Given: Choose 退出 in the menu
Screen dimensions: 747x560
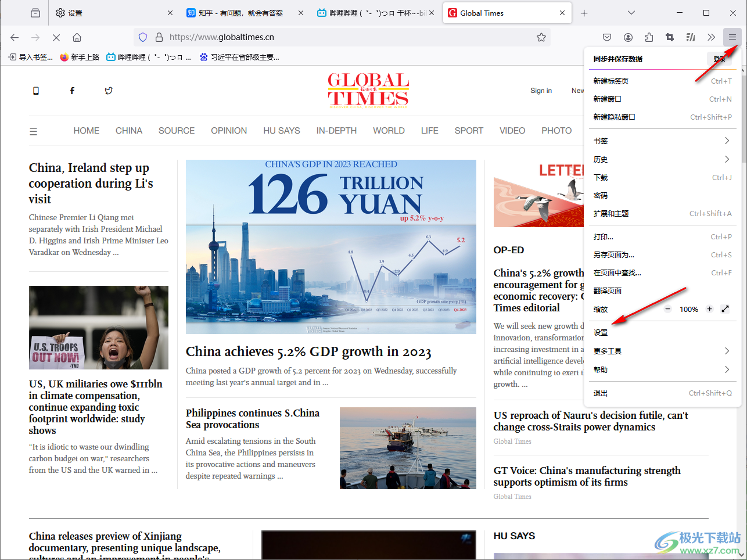Looking at the screenshot, I should pyautogui.click(x=662, y=393).
